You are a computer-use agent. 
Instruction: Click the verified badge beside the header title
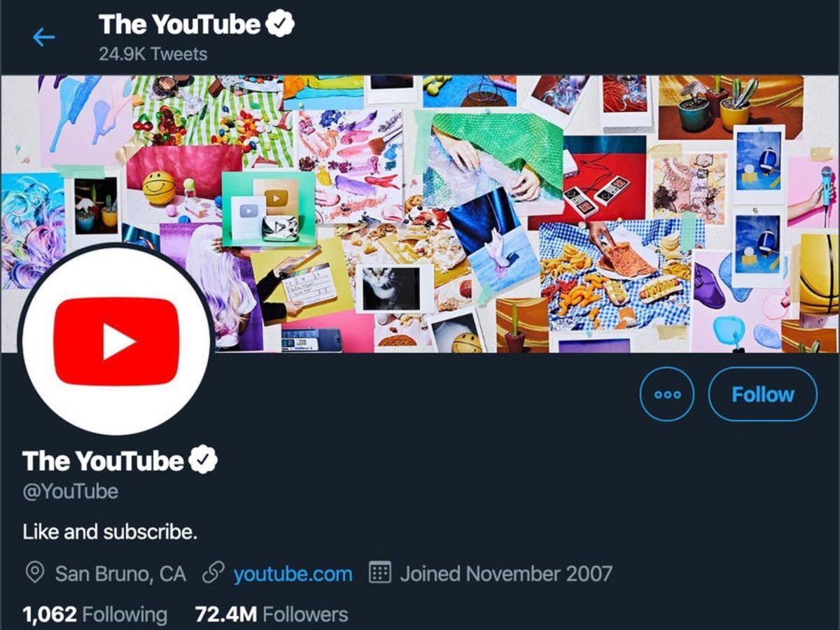coord(280,22)
